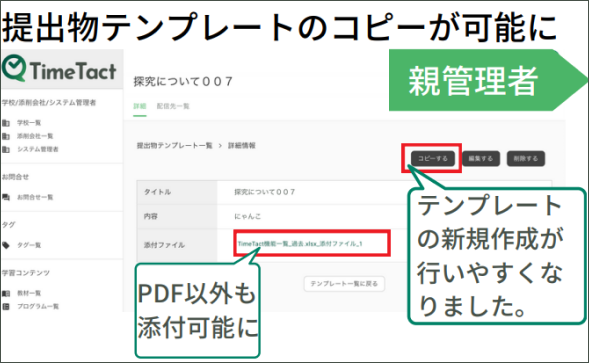Open プログラム一覧 in the sidebar
This screenshot has height=363, width=589.
pyautogui.click(x=38, y=306)
